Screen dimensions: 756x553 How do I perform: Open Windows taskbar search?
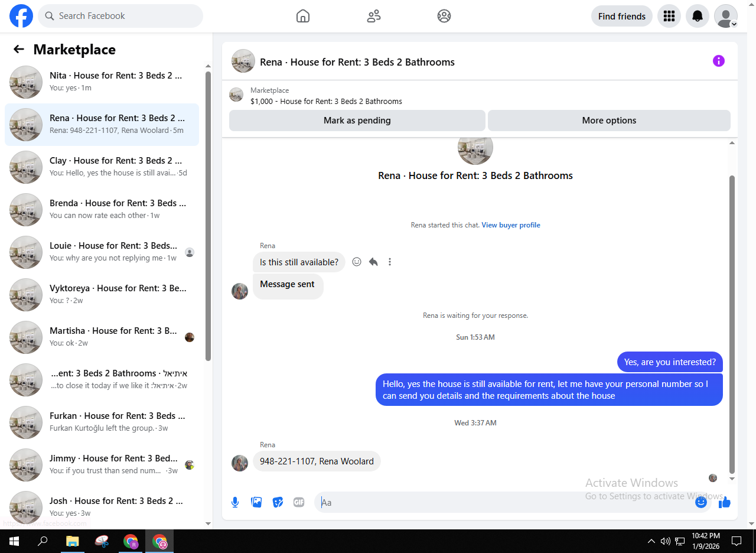tap(43, 541)
